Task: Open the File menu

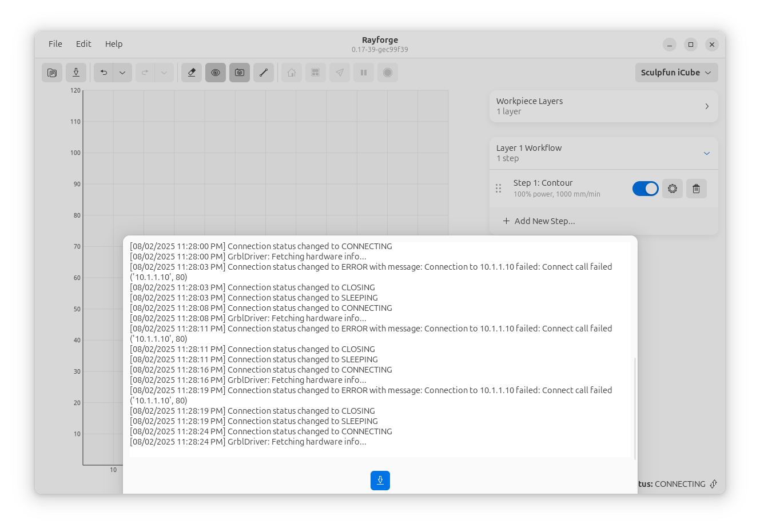Action: click(55, 44)
